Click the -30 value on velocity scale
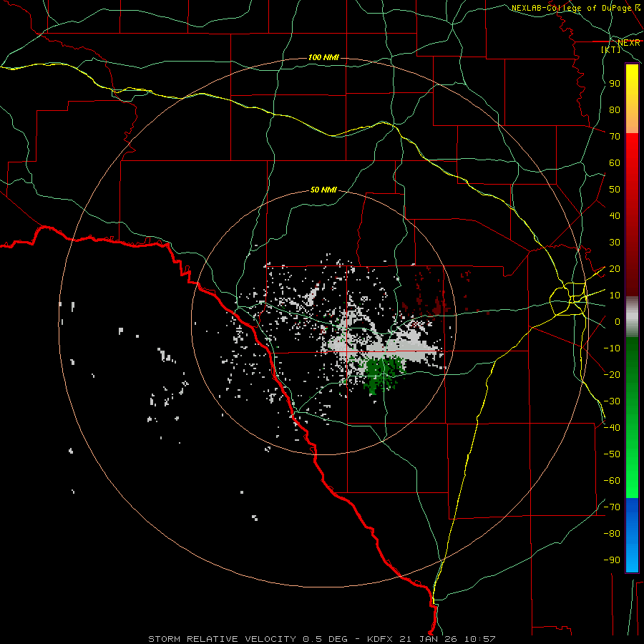 tap(612, 401)
